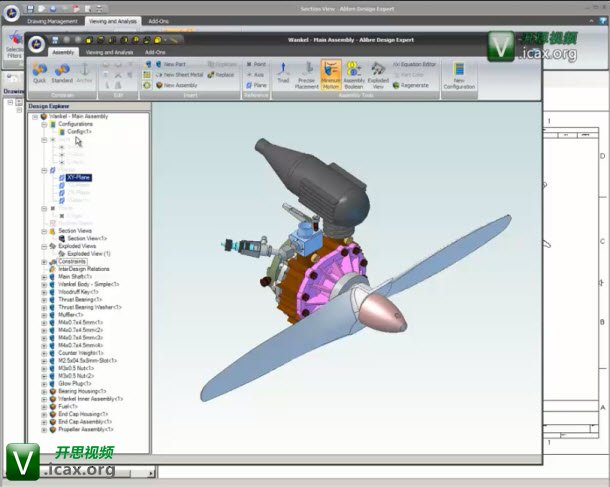Expand the Constraints node
The width and height of the screenshot is (610, 487).
point(44,262)
